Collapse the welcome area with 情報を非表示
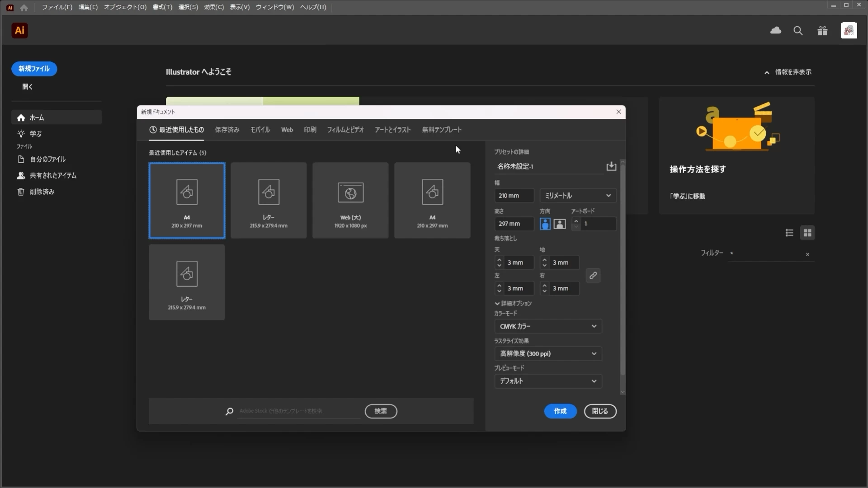The height and width of the screenshot is (488, 868). coord(788,72)
